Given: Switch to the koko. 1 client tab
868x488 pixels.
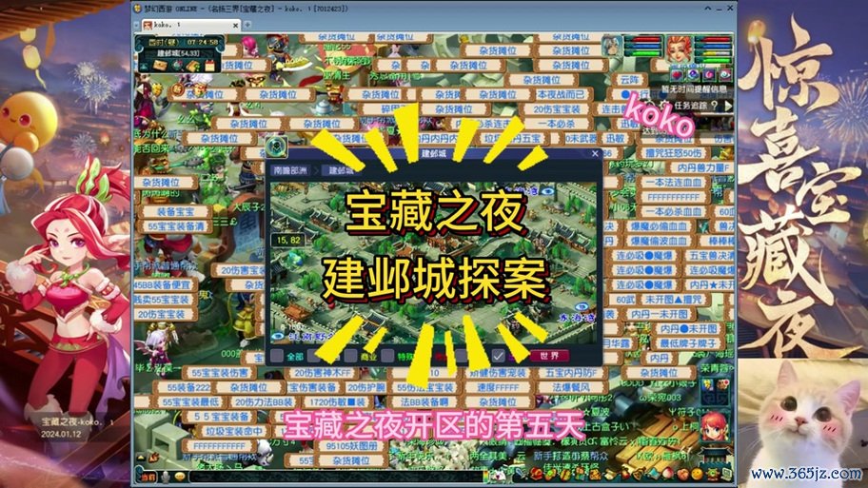Looking at the screenshot, I should point(191,25).
